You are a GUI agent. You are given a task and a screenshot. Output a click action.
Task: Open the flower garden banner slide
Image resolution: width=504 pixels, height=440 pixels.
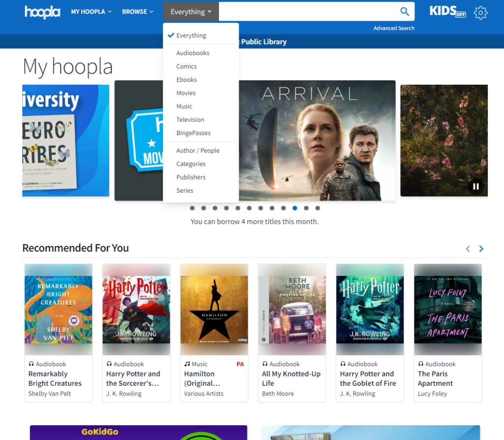tap(444, 140)
